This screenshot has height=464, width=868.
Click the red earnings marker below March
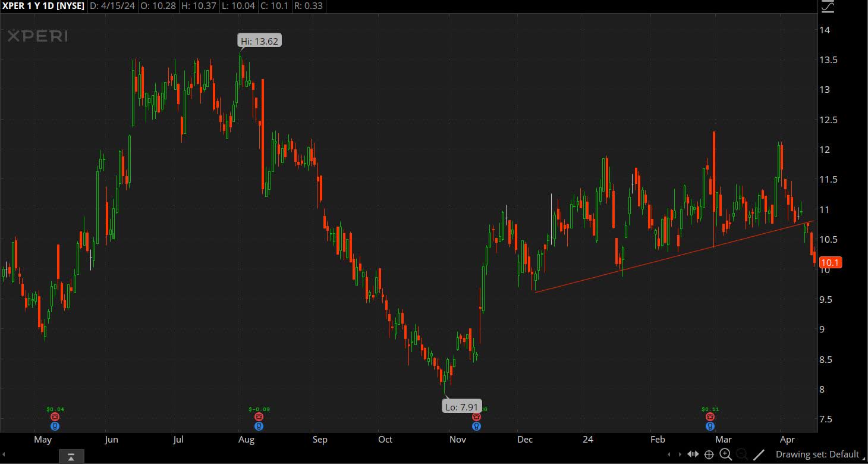pos(710,416)
